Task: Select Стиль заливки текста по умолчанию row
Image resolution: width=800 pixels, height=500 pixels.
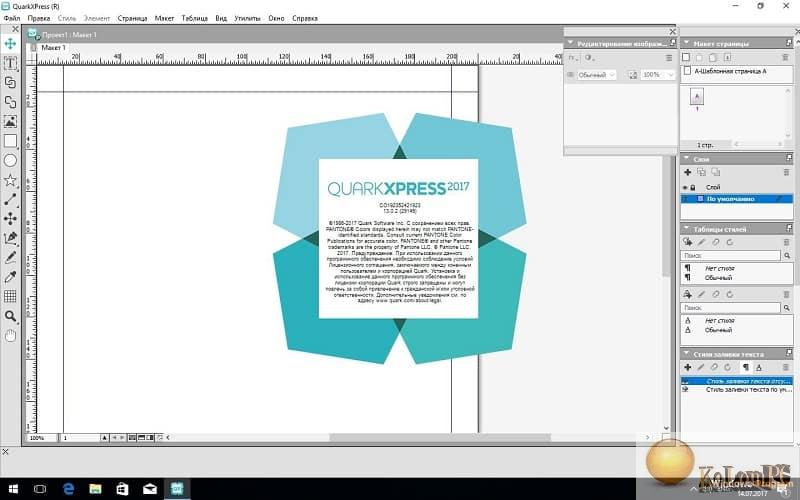Action: [737, 390]
